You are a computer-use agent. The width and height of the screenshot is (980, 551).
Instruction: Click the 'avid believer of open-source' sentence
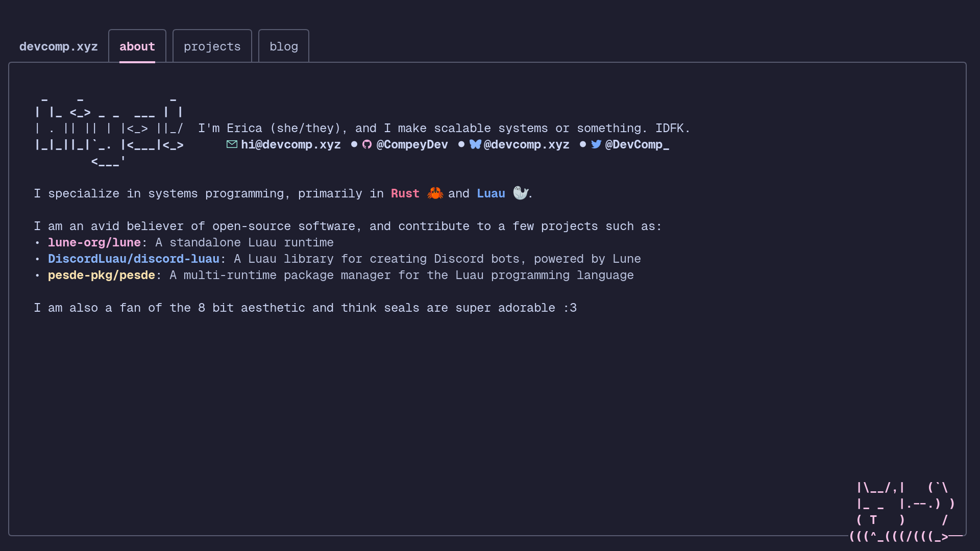click(x=348, y=226)
